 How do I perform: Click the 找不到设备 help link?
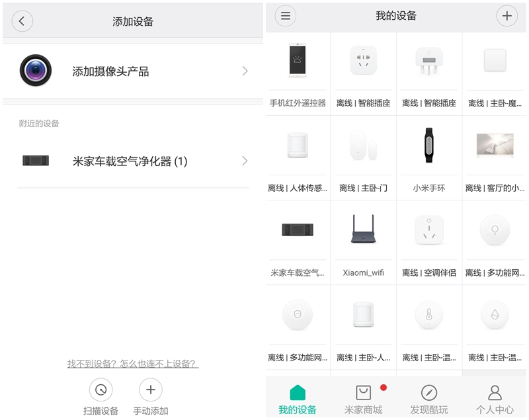[x=132, y=364]
